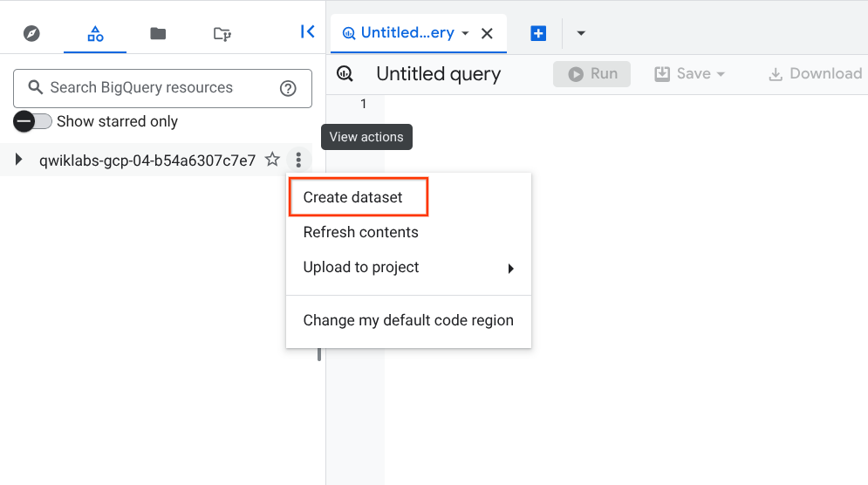The width and height of the screenshot is (868, 485).
Task: Click the Untitled query title text
Action: coord(439,74)
